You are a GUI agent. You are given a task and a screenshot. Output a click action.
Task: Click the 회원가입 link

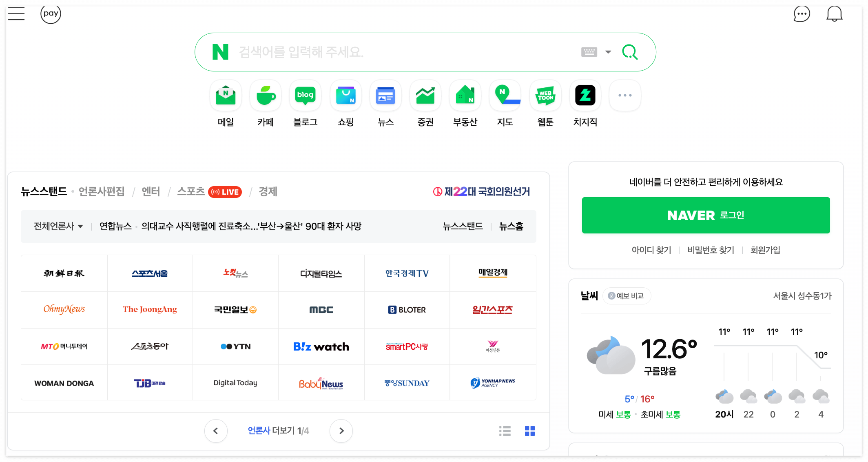[765, 250]
